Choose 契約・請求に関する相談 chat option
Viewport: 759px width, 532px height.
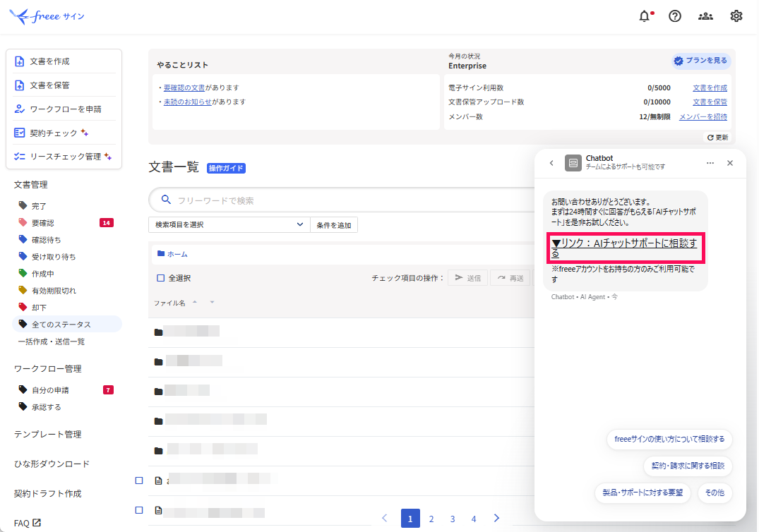pos(688,466)
